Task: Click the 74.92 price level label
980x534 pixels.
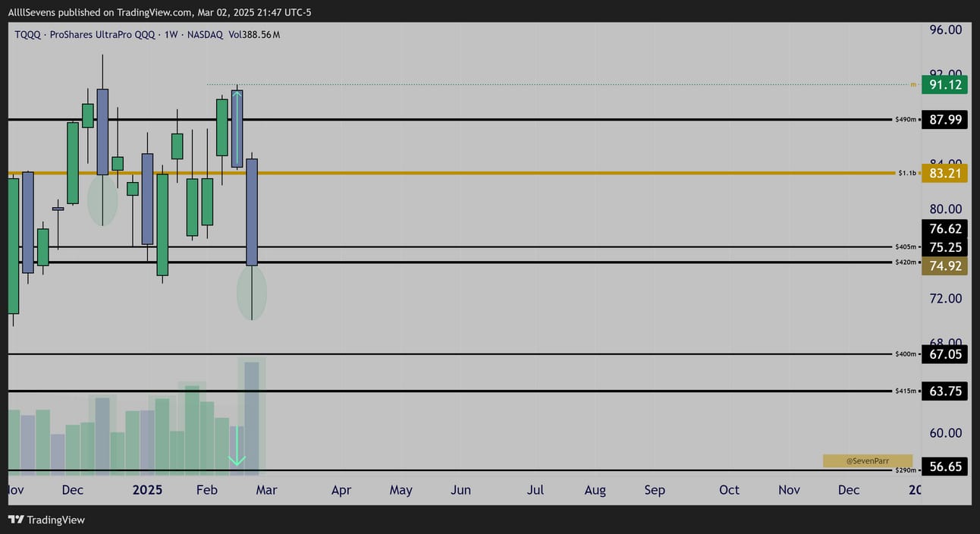Action: click(944, 265)
